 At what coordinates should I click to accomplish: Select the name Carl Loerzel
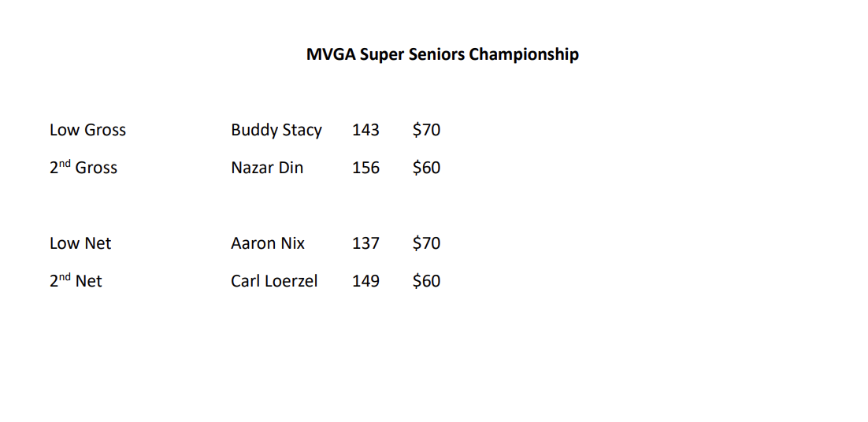[x=274, y=281]
